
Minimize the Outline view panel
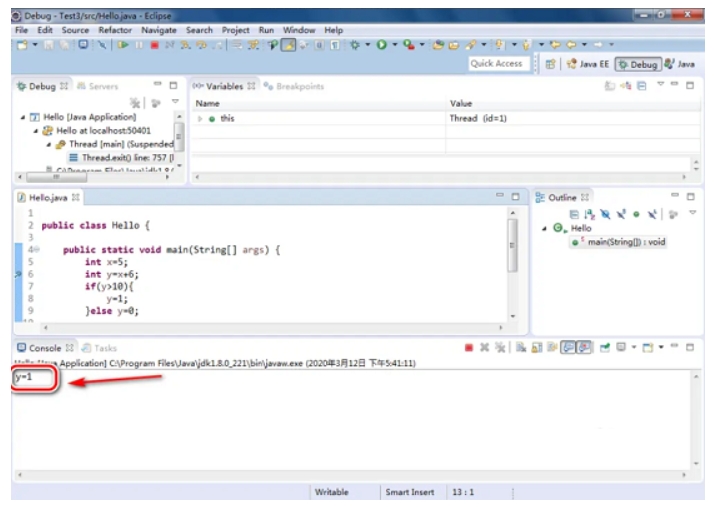(x=675, y=197)
